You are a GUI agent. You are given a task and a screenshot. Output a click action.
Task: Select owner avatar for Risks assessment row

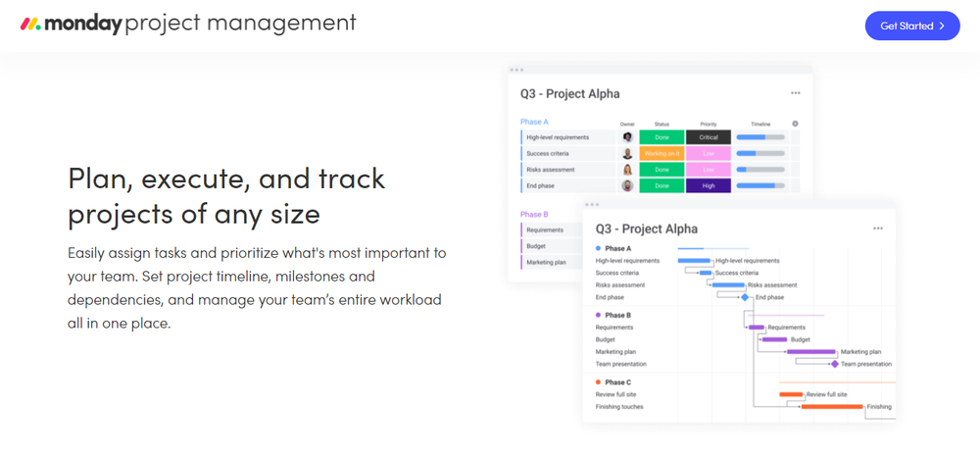point(627,170)
